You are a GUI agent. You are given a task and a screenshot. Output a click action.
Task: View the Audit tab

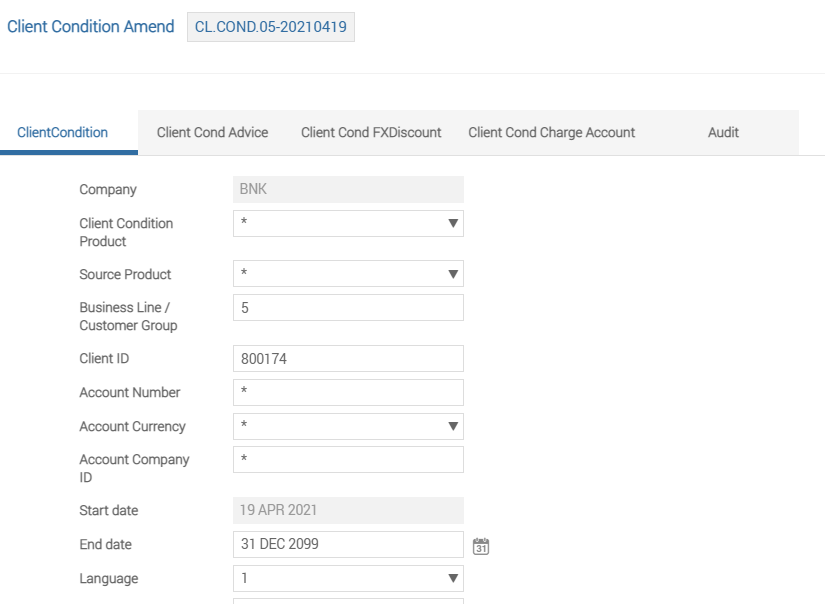pyautogui.click(x=723, y=132)
